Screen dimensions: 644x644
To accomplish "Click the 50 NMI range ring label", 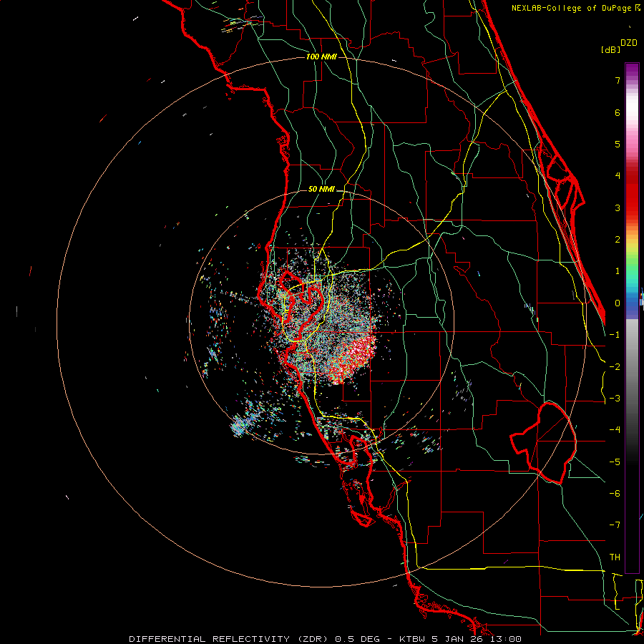I will pos(321,190).
